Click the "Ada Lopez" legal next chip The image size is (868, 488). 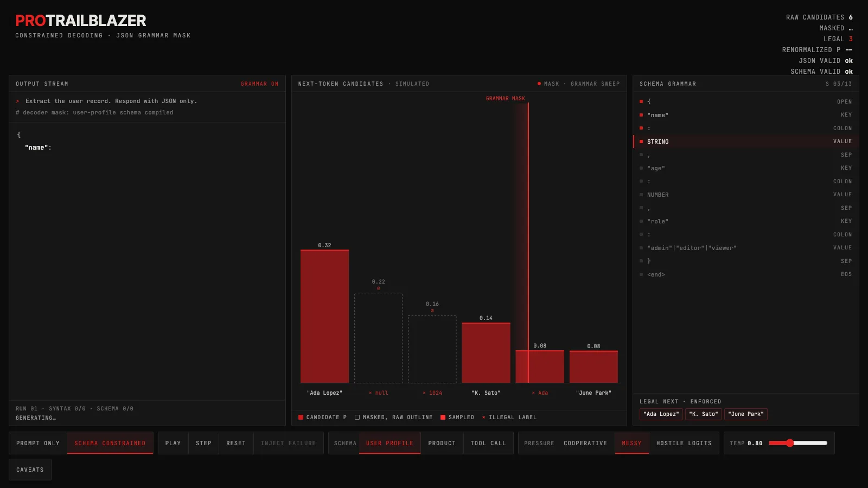coord(661,414)
